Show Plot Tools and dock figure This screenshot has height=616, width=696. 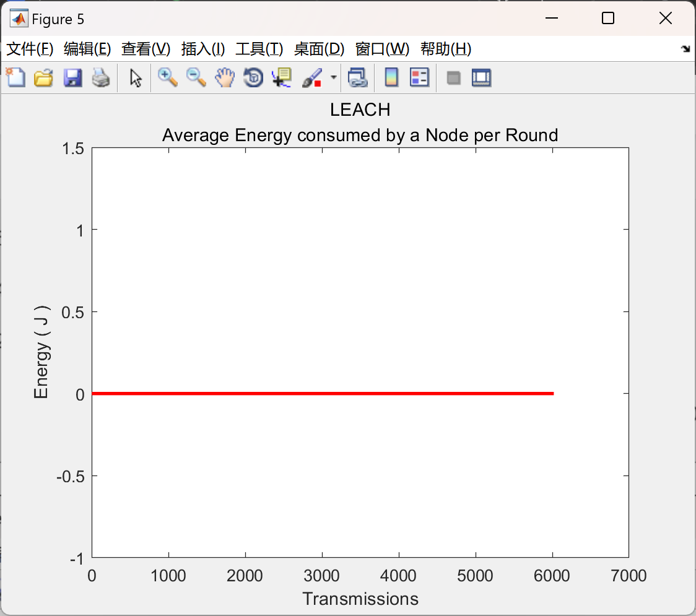coord(482,77)
